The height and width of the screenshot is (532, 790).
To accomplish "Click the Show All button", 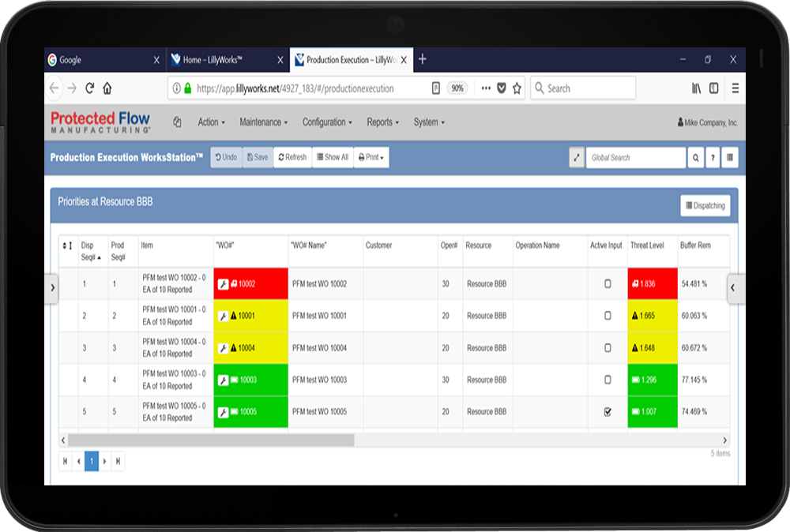I will [x=333, y=158].
